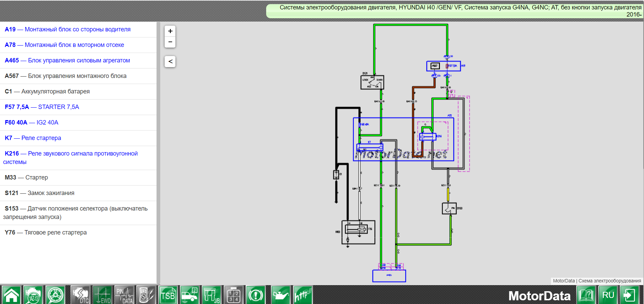
Task: Open the http web link icon
Action: 303,295
